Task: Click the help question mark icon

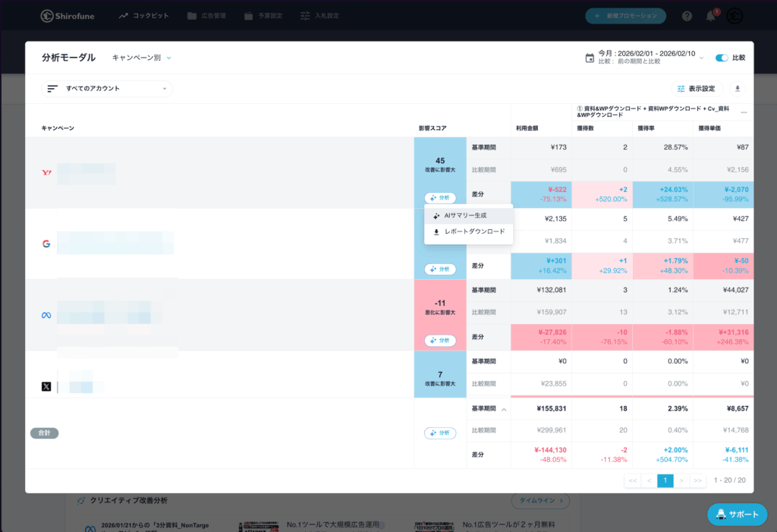Action: (x=687, y=16)
